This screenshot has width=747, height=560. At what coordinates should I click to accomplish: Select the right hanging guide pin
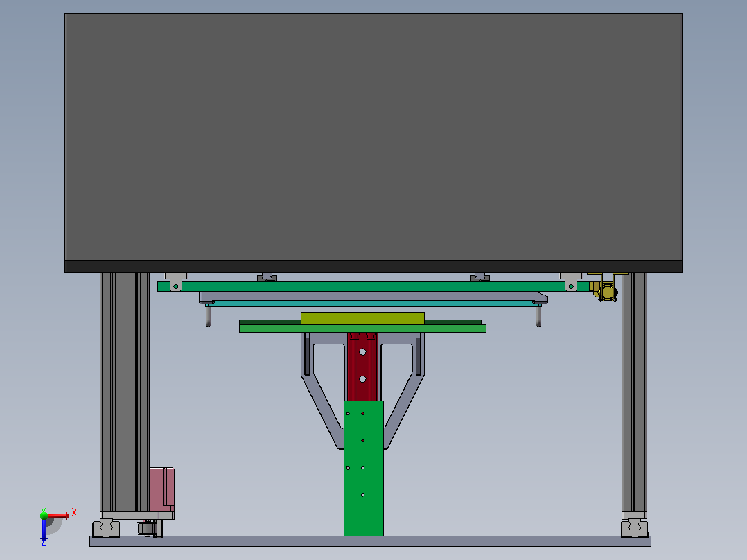[538, 317]
